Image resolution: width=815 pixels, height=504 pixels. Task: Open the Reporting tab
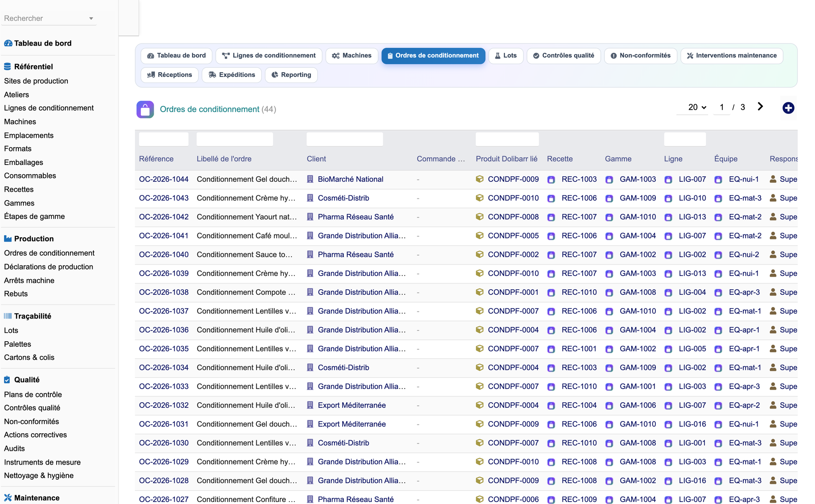coord(291,75)
